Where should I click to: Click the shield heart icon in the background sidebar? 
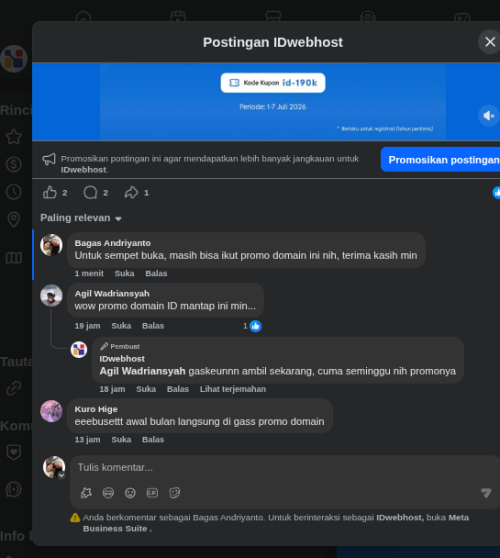[14, 452]
